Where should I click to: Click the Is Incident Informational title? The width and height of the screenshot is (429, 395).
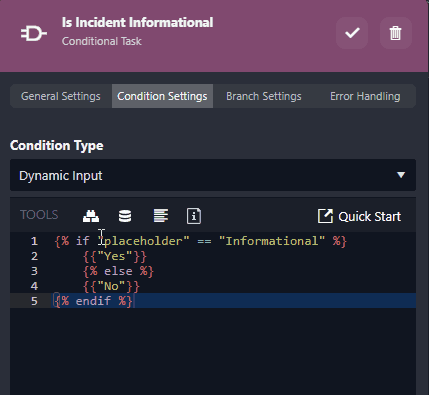[x=137, y=23]
